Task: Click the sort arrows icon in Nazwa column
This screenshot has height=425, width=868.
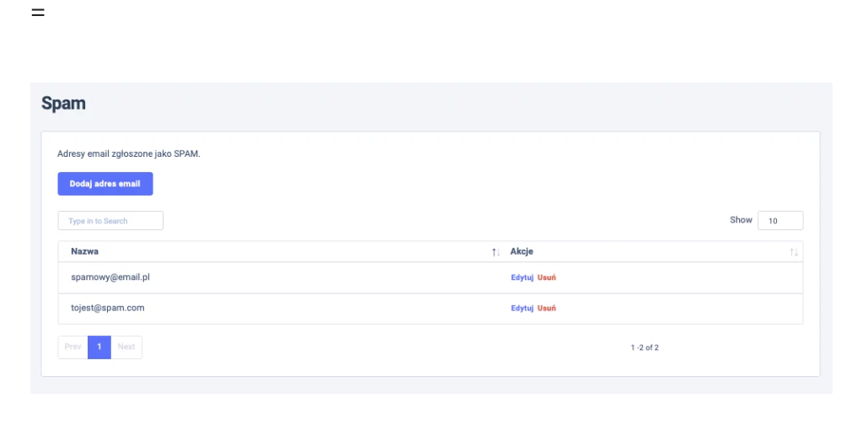Action: point(496,252)
